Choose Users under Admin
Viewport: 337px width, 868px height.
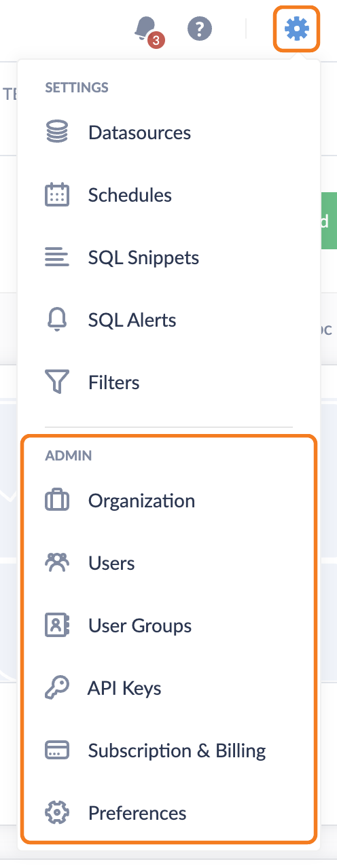(x=168, y=563)
